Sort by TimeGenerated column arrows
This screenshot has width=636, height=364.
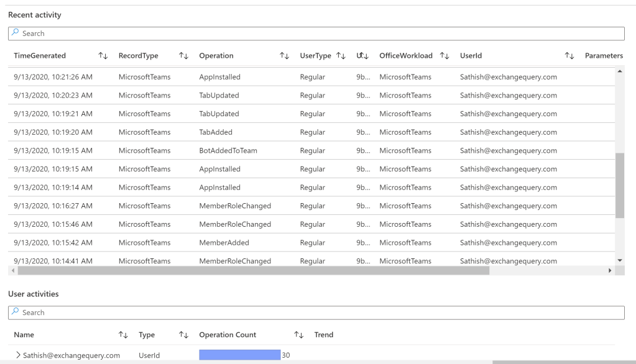point(103,56)
